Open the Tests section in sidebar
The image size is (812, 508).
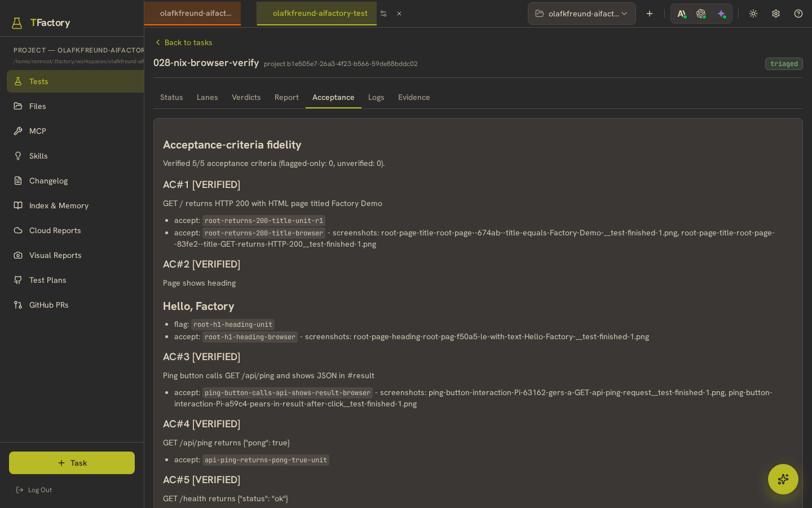(76, 81)
